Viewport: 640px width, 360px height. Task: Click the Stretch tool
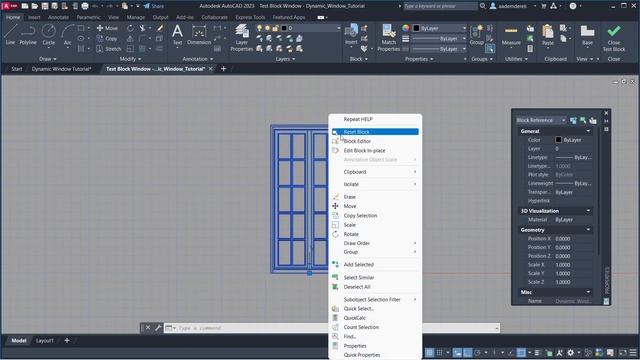click(109, 49)
